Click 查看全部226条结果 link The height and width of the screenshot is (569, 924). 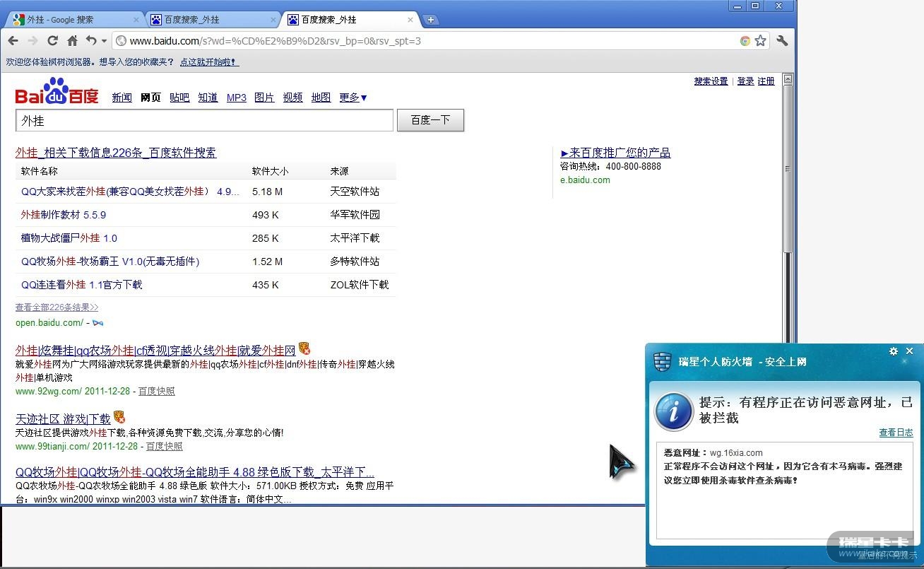tap(57, 307)
